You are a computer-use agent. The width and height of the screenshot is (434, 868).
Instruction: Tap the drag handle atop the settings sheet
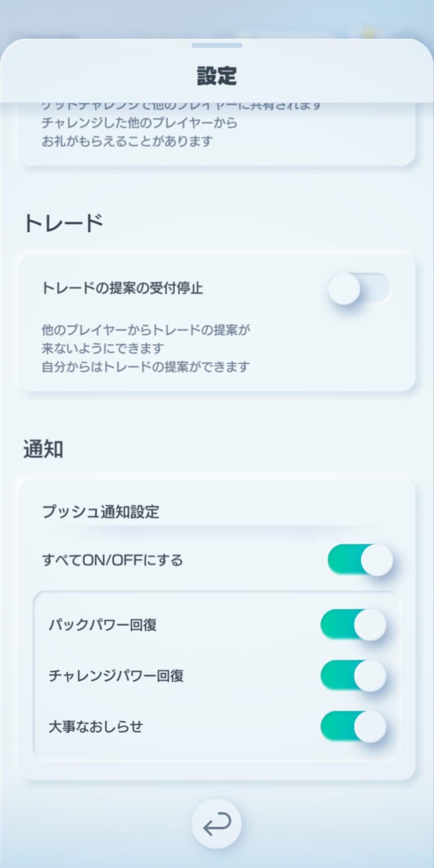(216, 45)
